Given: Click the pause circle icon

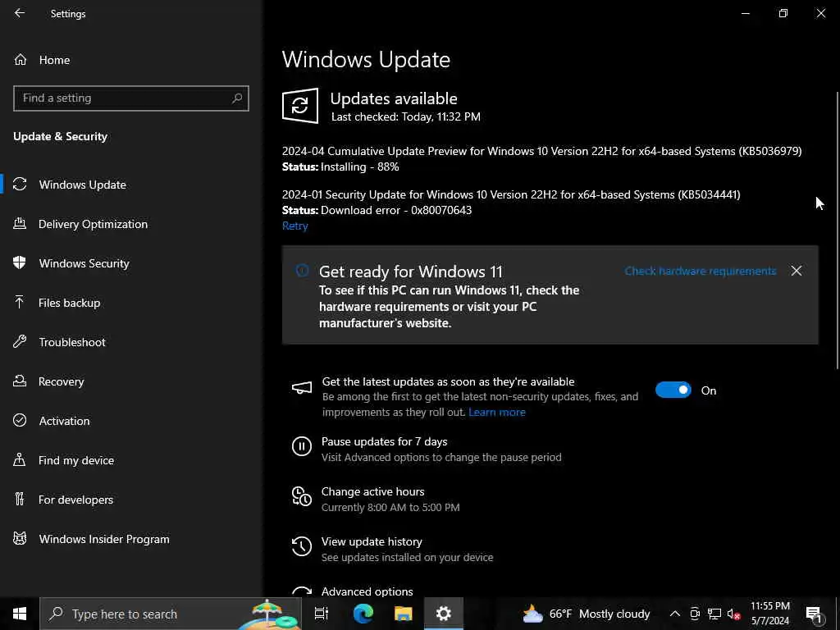Looking at the screenshot, I should pyautogui.click(x=302, y=445).
